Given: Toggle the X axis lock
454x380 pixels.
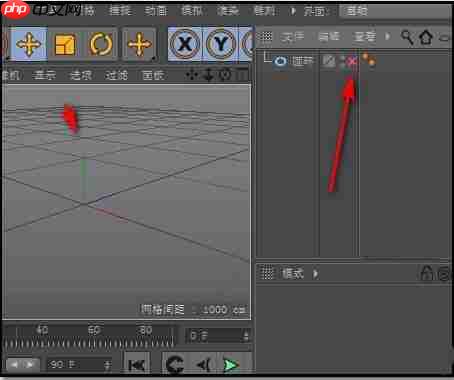Looking at the screenshot, I should tap(185, 44).
